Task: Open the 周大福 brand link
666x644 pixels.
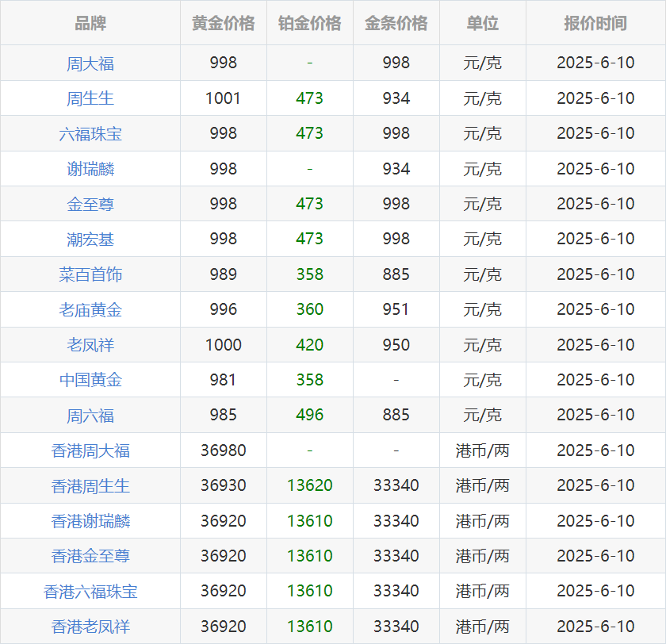Action: (x=90, y=63)
